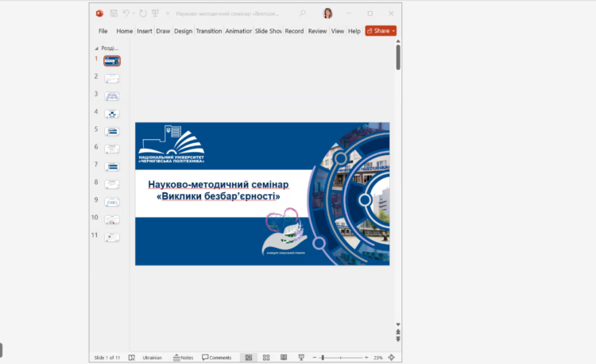Go to previous slide using double-up arrow
The height and width of the screenshot is (364, 596).
pos(398,331)
